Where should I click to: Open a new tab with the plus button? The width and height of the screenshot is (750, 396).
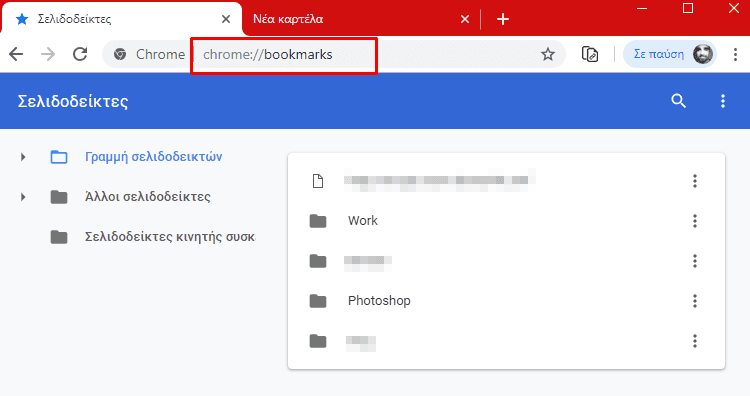point(503,19)
